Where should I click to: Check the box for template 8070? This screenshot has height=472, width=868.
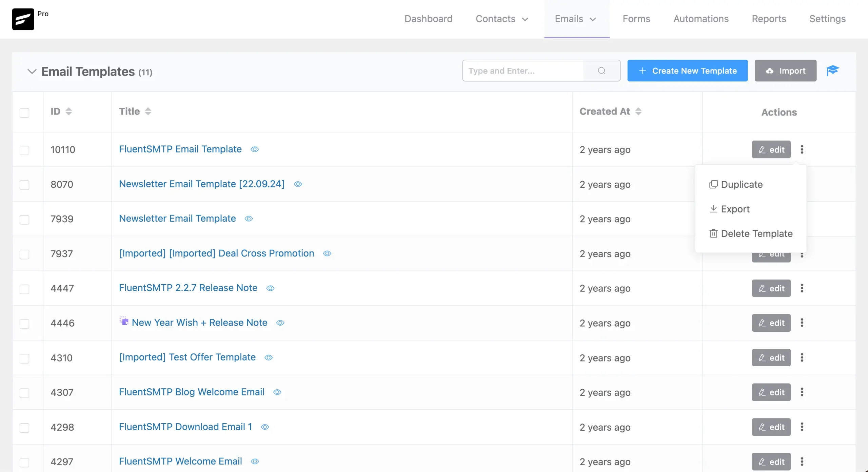24,185
